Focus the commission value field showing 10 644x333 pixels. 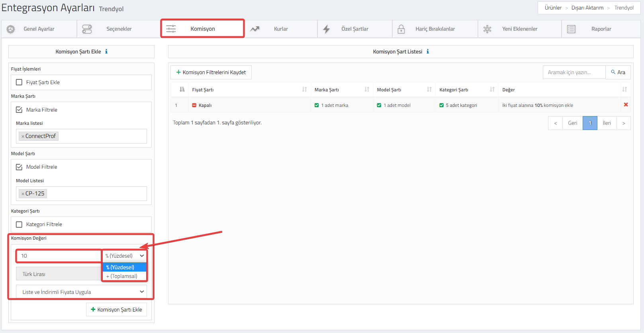59,256
